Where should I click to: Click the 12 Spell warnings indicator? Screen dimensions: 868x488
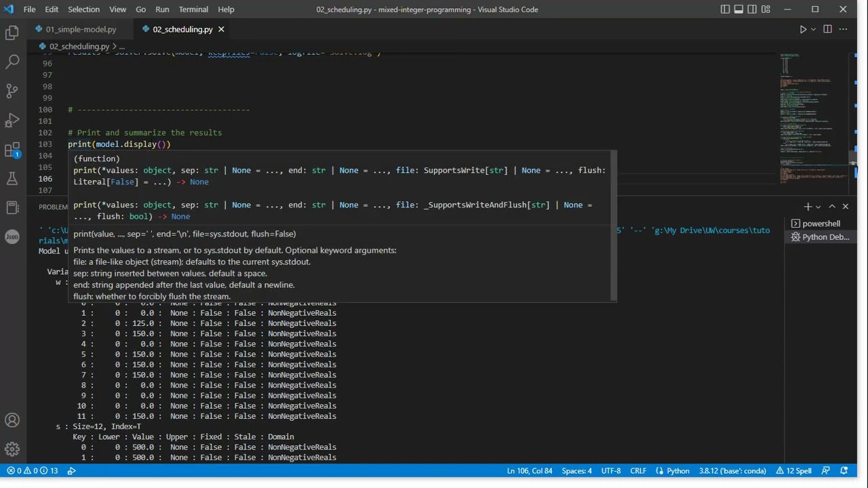point(793,470)
